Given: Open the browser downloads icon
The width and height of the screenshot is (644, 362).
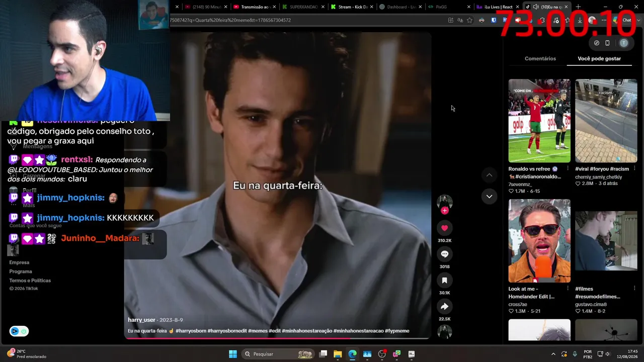Looking at the screenshot, I should 580,20.
